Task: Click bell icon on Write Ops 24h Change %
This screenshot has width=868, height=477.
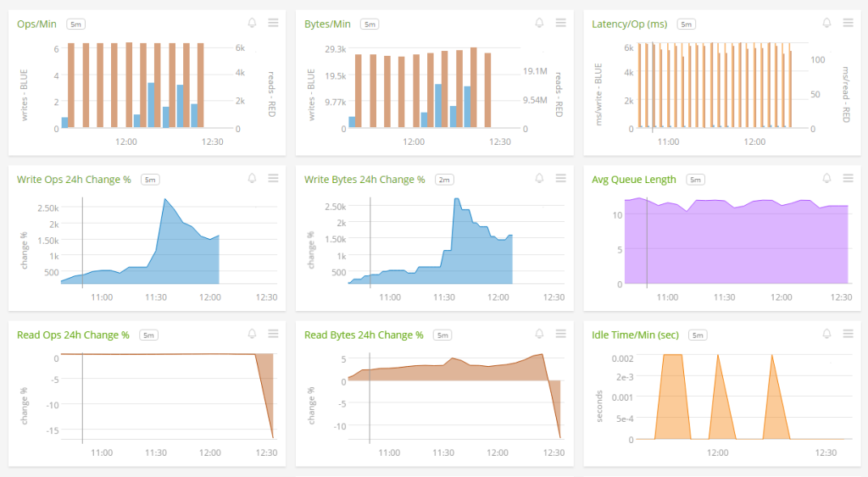Action: click(252, 179)
